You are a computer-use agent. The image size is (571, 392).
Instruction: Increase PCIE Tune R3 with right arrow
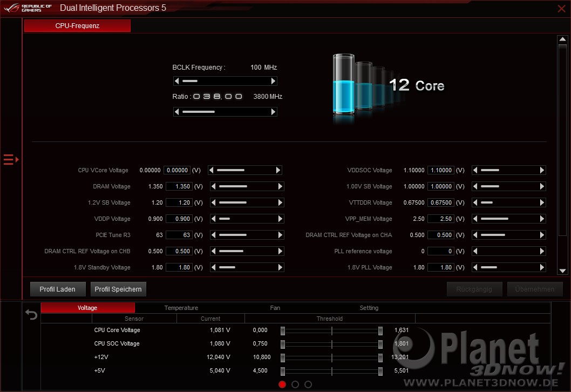[280, 235]
